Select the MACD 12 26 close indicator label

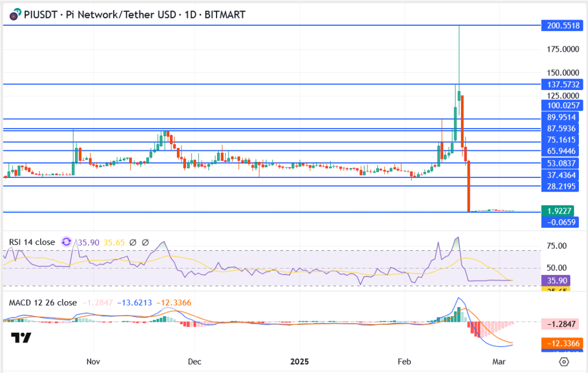click(42, 302)
